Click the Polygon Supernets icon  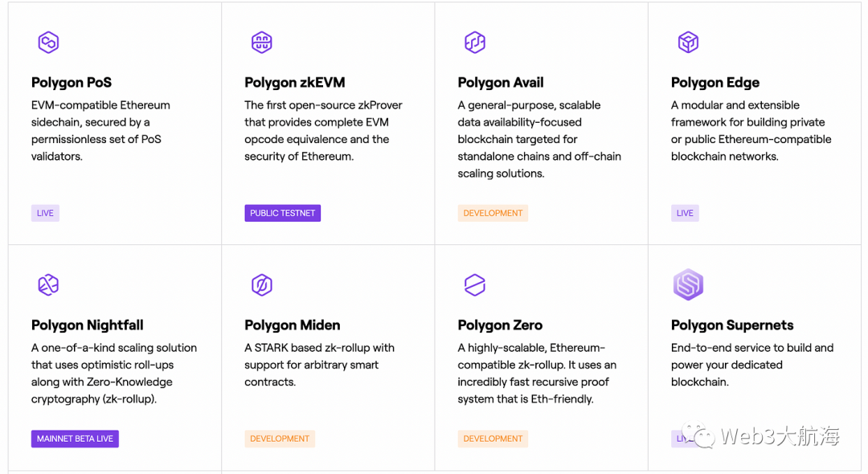[688, 284]
